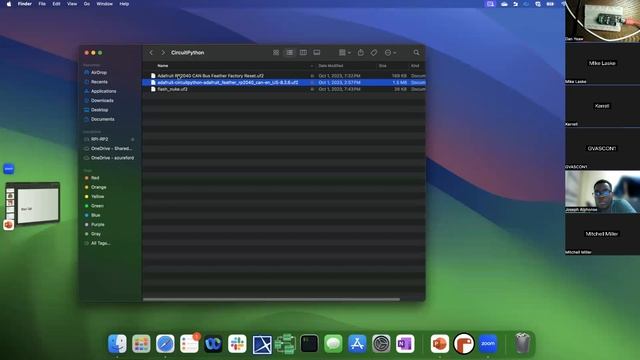Click the PowerPoint window thumbnail in Stage Manager
The width and height of the screenshot is (640, 360).
click(33, 203)
